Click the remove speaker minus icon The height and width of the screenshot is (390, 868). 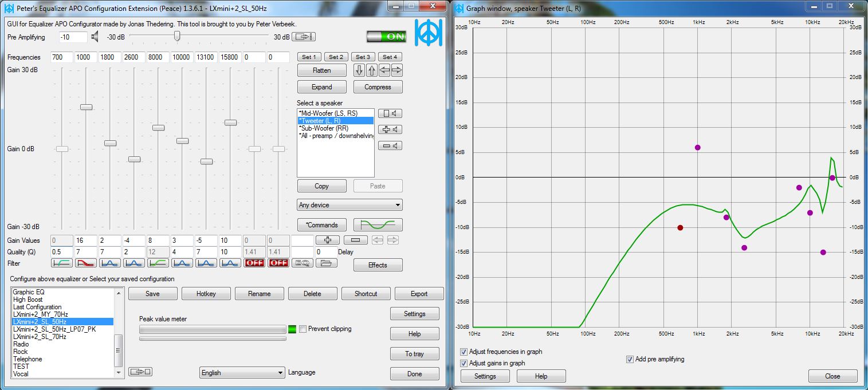click(390, 145)
